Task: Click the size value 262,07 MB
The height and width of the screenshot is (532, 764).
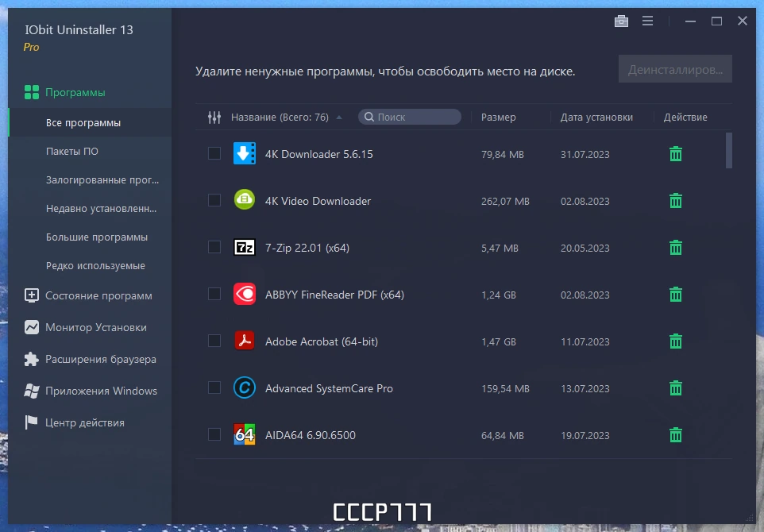Action: (505, 201)
